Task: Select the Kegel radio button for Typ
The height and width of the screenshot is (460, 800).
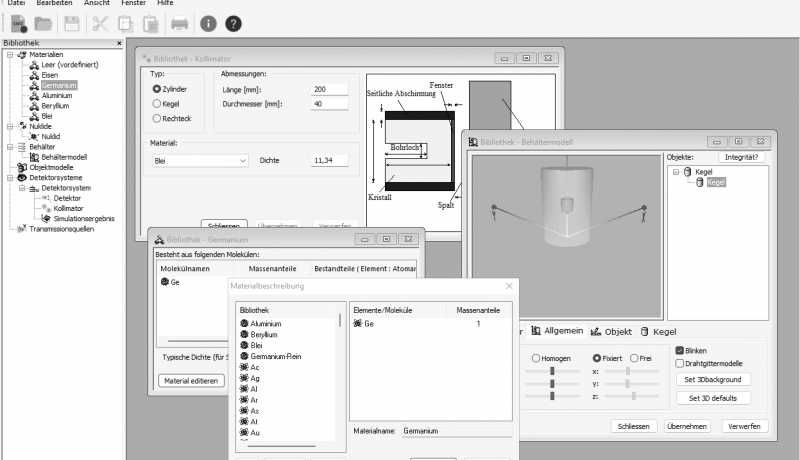Action: pyautogui.click(x=157, y=103)
